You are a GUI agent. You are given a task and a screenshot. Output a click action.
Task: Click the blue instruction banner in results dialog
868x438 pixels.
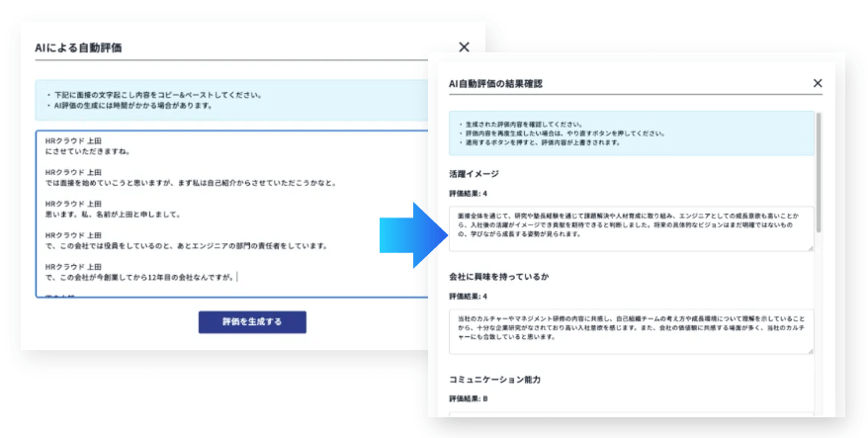pos(630,132)
